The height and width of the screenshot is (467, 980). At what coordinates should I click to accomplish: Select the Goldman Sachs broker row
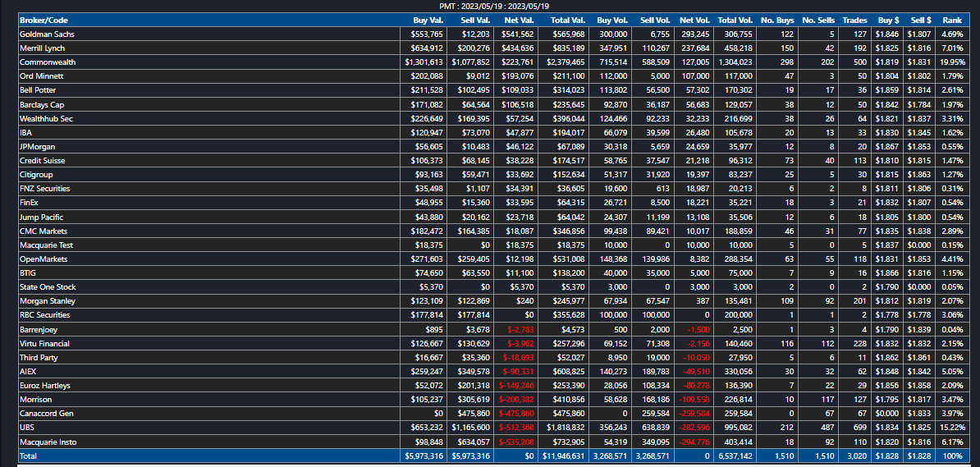tap(492, 34)
